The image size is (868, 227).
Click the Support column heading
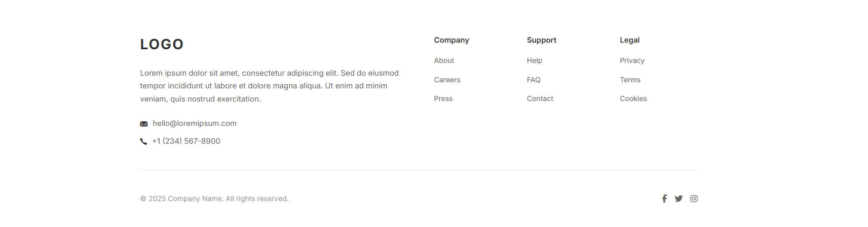coord(541,40)
